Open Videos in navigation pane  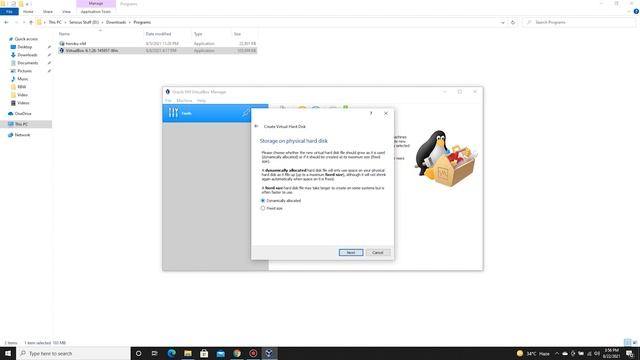[x=23, y=103]
